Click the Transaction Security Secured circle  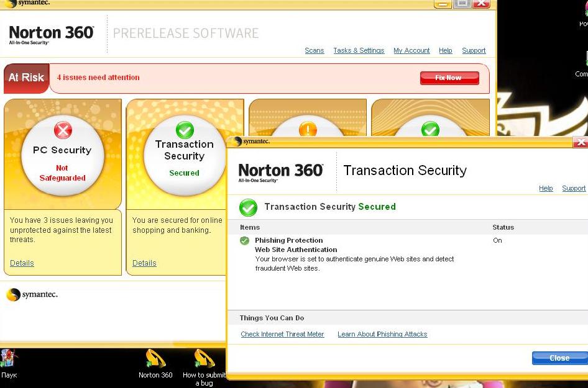(185, 155)
